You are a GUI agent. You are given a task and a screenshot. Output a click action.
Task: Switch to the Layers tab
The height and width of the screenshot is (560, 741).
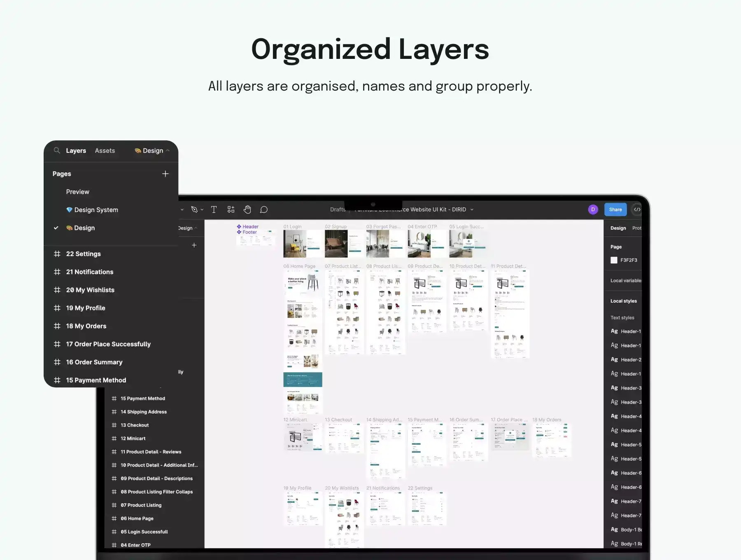tap(76, 151)
